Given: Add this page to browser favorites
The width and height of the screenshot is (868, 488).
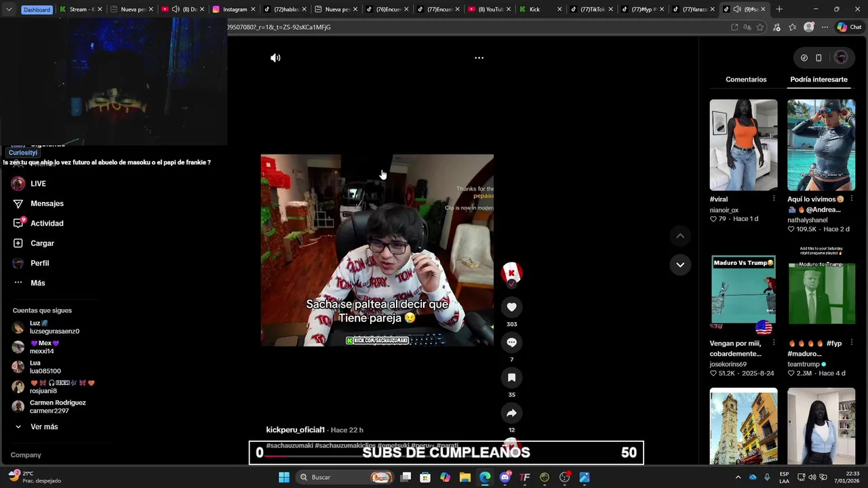Looking at the screenshot, I should point(760,27).
